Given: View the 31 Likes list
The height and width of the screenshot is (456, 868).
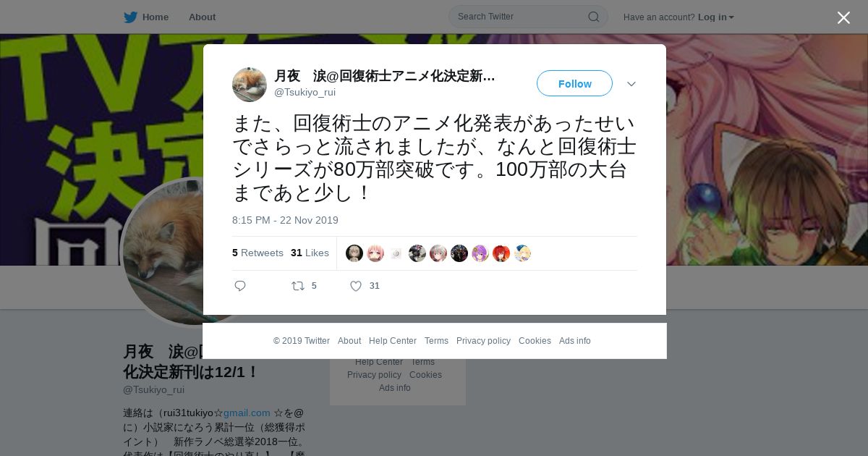Looking at the screenshot, I should tap(310, 253).
